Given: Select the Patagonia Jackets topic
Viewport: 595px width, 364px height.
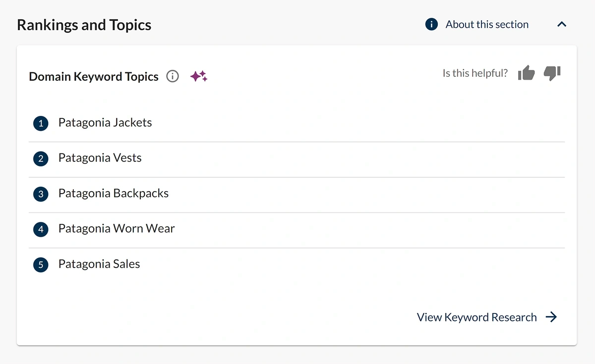Looking at the screenshot, I should click(x=105, y=122).
